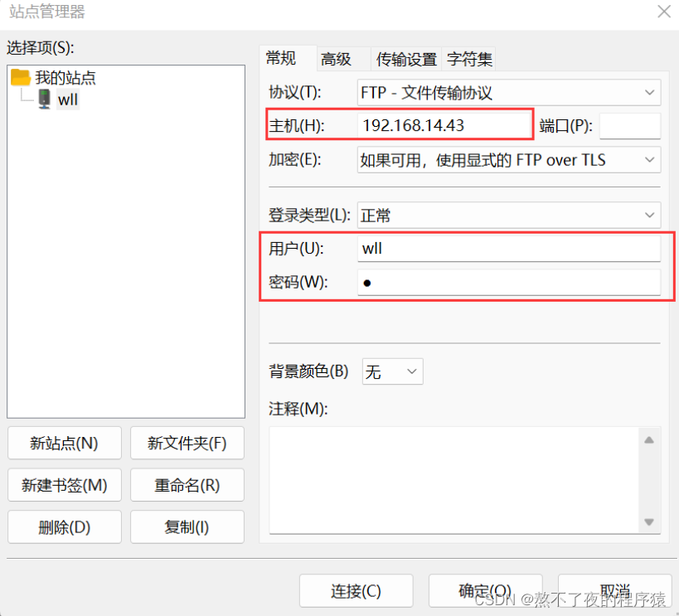679x616 pixels.
Task: Open the background color dropdown 无
Action: [392, 371]
